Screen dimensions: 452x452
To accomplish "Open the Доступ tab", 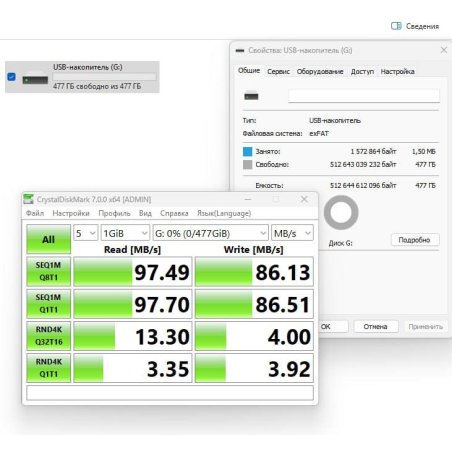I will pos(362,71).
